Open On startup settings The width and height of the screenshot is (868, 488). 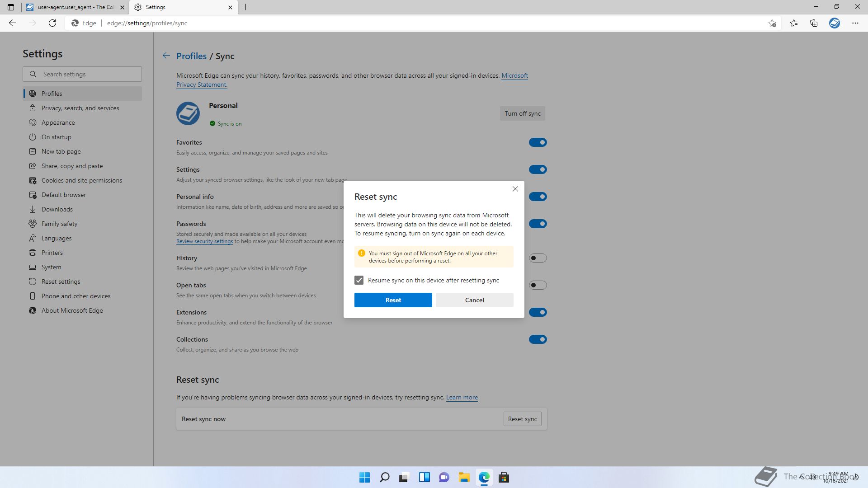[x=82, y=137]
